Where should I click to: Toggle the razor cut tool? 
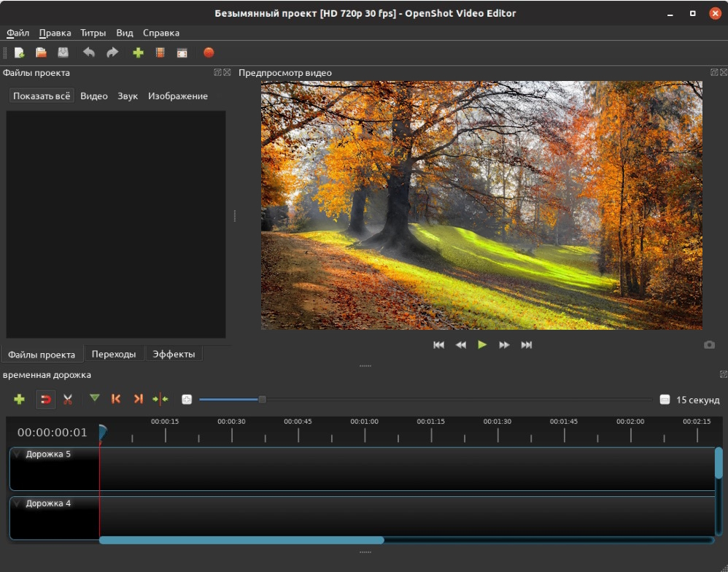(68, 399)
